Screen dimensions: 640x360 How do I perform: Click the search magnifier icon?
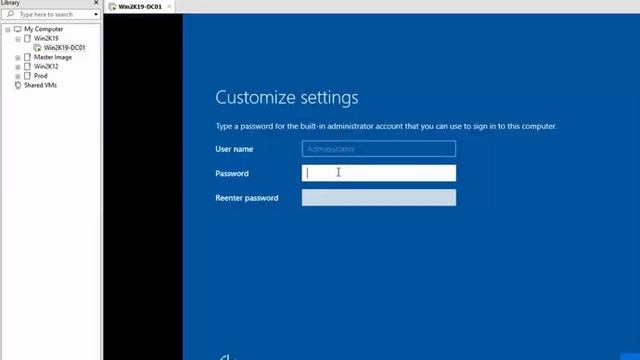click(11, 14)
